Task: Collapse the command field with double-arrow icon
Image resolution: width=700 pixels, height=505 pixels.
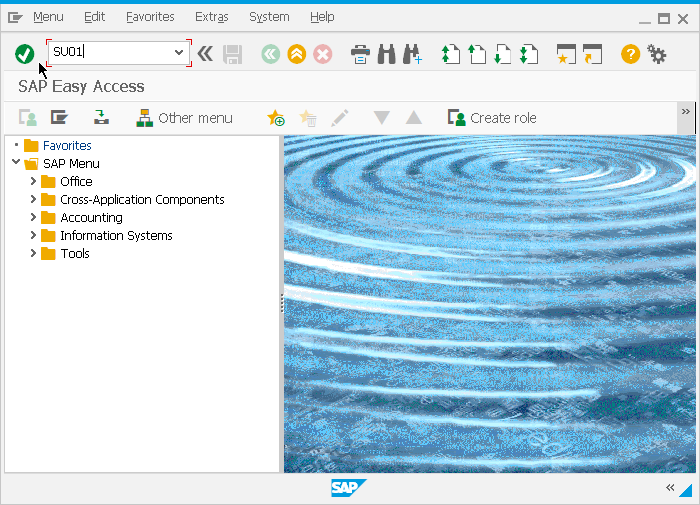Action: pos(205,54)
